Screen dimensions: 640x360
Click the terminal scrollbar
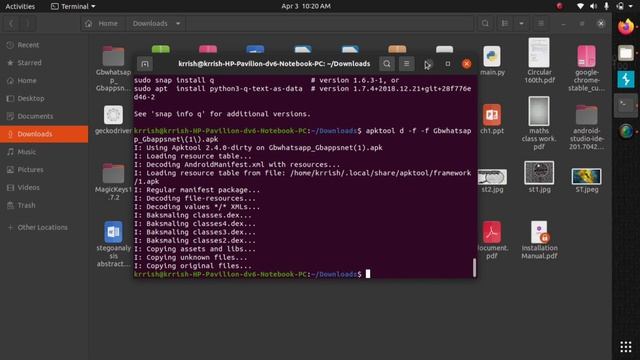coord(474,268)
